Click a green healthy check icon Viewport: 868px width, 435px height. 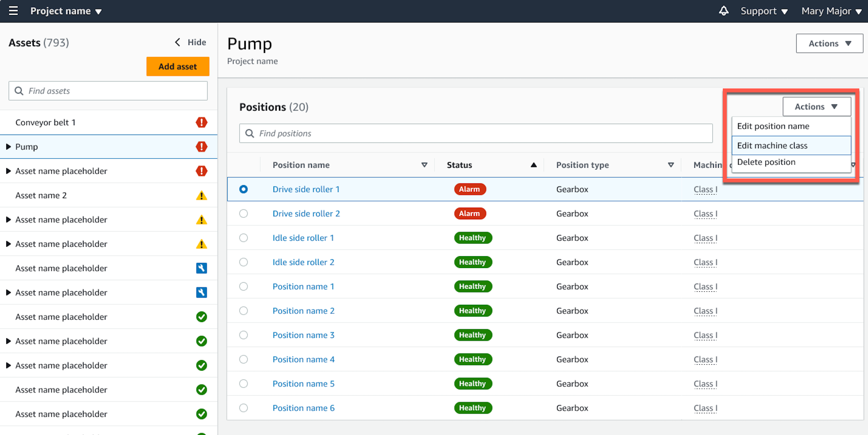pos(202,317)
